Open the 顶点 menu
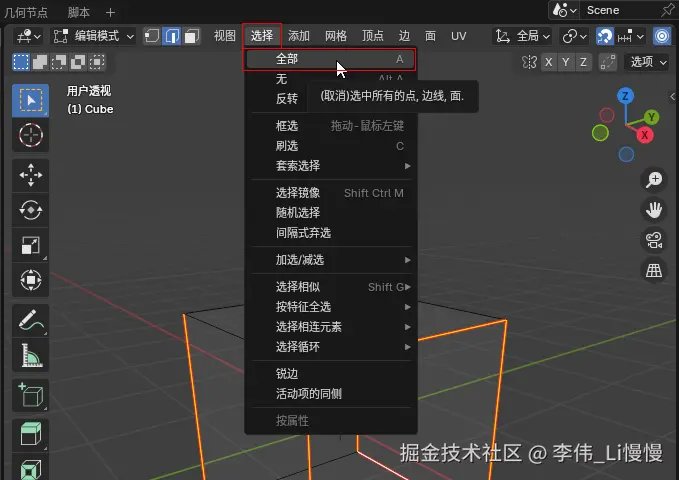This screenshot has width=679, height=480. click(373, 36)
